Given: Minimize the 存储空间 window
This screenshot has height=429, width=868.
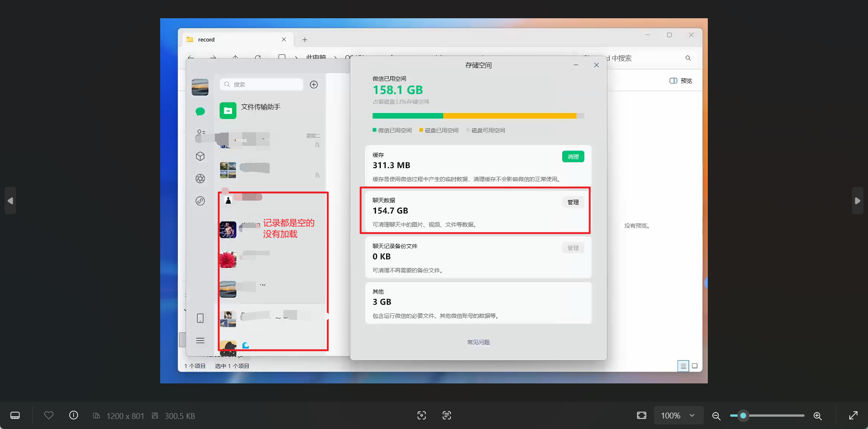Looking at the screenshot, I should point(576,65).
